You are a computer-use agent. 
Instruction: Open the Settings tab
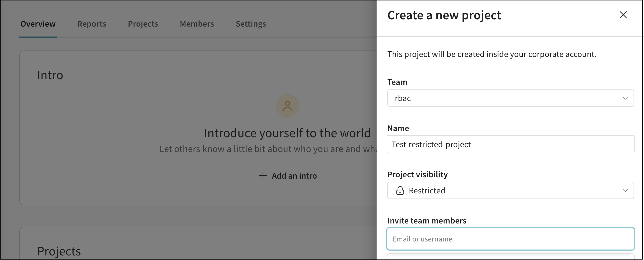coord(251,24)
